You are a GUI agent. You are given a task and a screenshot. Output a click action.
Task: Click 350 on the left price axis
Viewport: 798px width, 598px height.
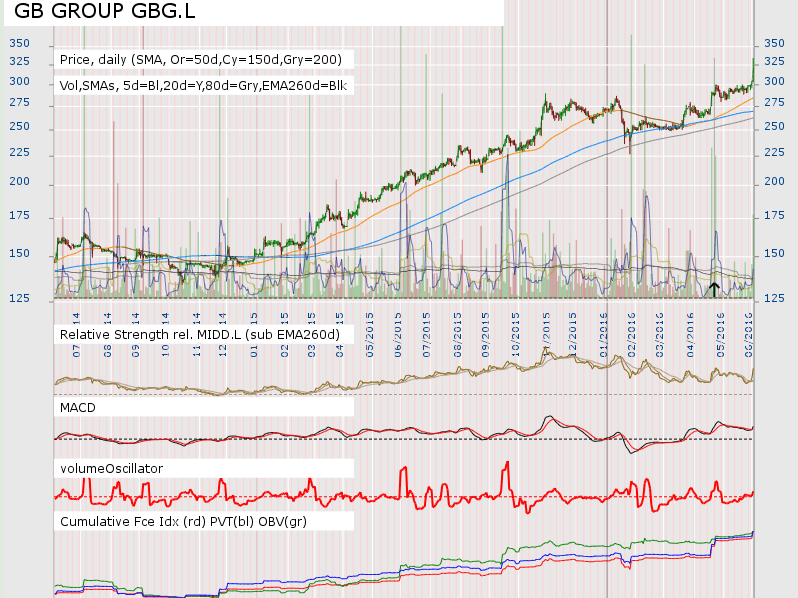pyautogui.click(x=19, y=43)
